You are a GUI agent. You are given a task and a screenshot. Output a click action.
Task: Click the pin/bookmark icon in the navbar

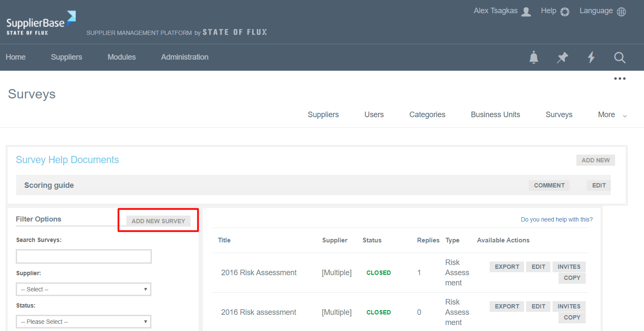point(562,58)
